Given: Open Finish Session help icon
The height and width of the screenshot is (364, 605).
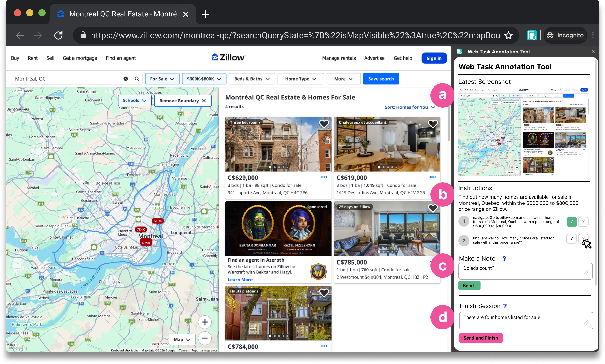Looking at the screenshot, I should click(x=505, y=306).
